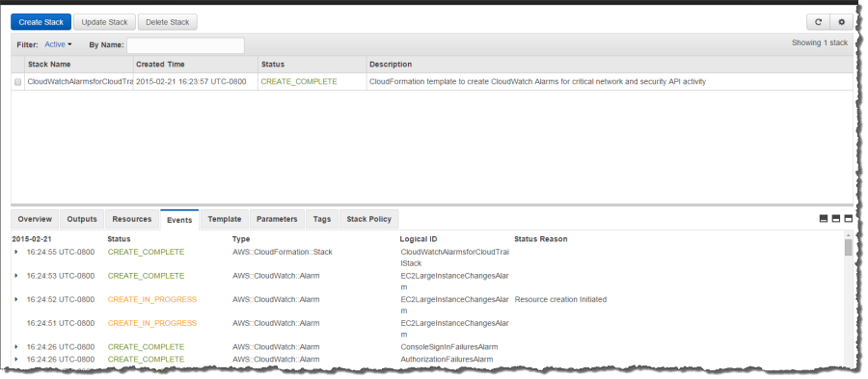
Task: Focus the By Name filter field
Action: [185, 45]
